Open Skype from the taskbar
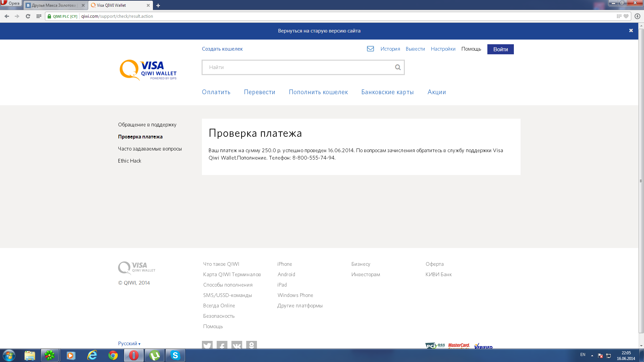This screenshot has width=644, height=362. pos(175,355)
